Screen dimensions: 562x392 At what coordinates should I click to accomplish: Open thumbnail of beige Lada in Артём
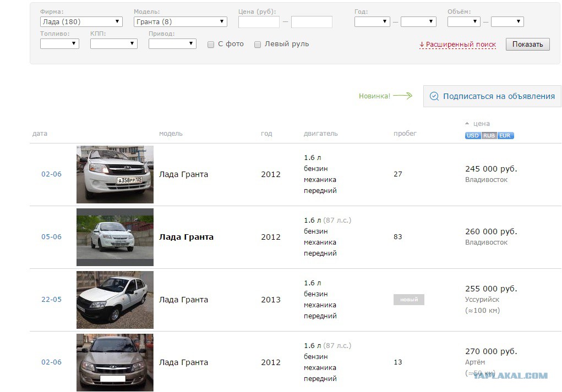(115, 362)
